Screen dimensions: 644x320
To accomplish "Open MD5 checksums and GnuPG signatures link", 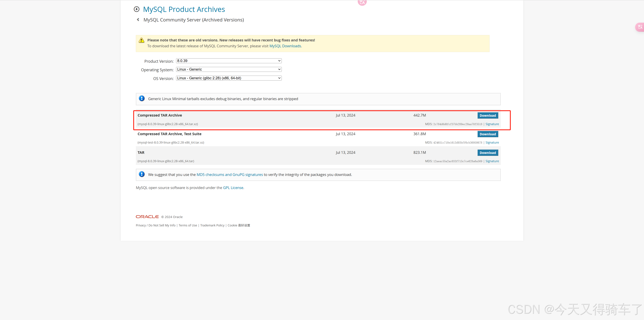I will click(229, 175).
